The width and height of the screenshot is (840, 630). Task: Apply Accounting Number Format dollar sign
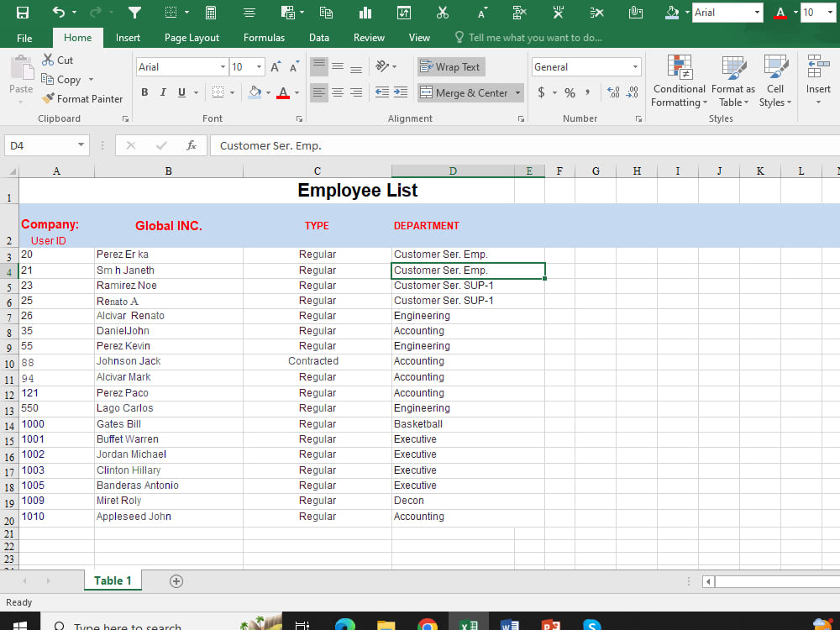[543, 93]
